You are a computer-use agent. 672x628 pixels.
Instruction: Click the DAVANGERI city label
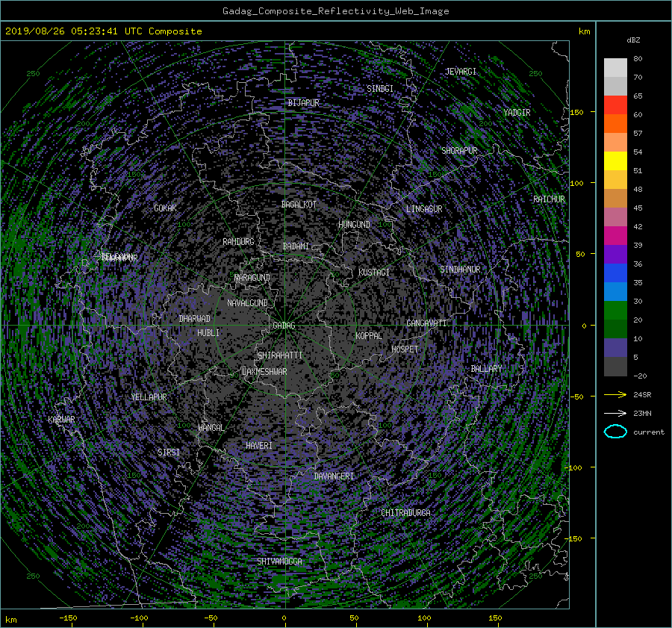[x=334, y=476]
